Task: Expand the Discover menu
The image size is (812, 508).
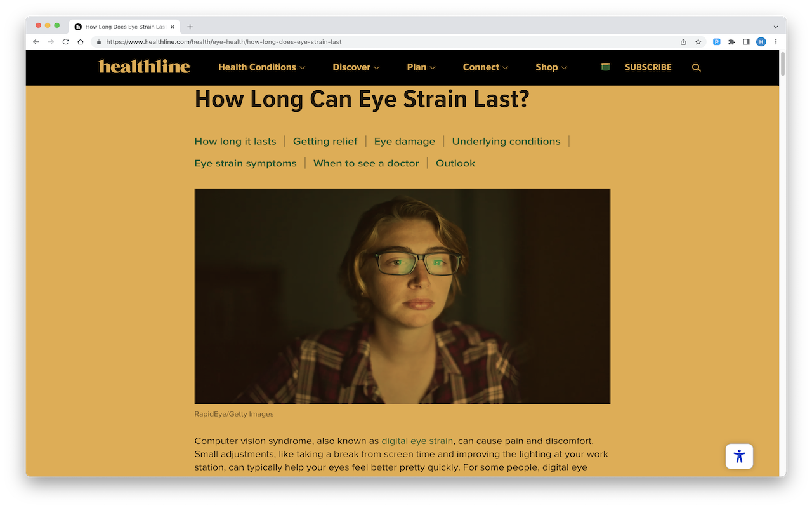Action: point(356,67)
